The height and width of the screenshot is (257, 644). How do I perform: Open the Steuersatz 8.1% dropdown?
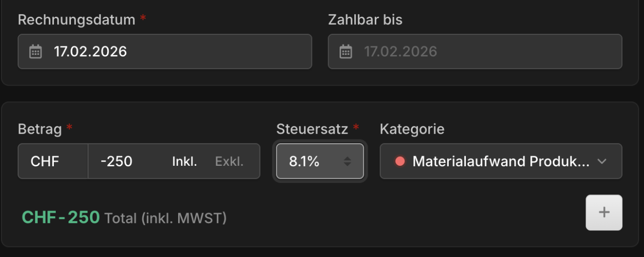(x=320, y=161)
